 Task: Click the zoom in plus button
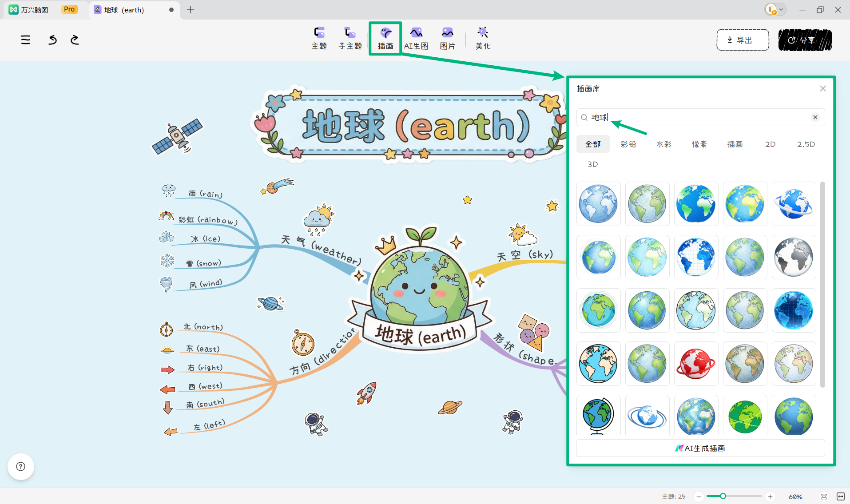pyautogui.click(x=771, y=496)
